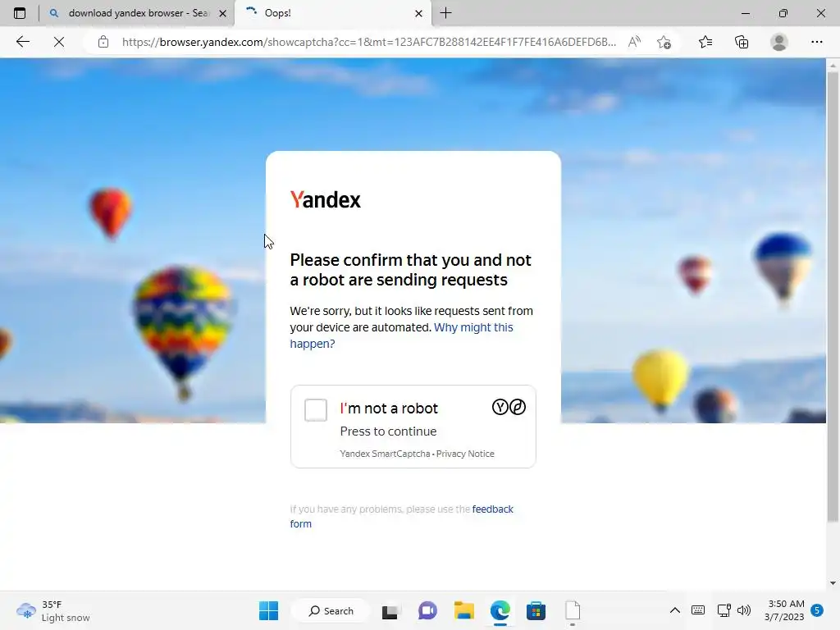
Task: Go back to the previous page
Action: pos(22,42)
